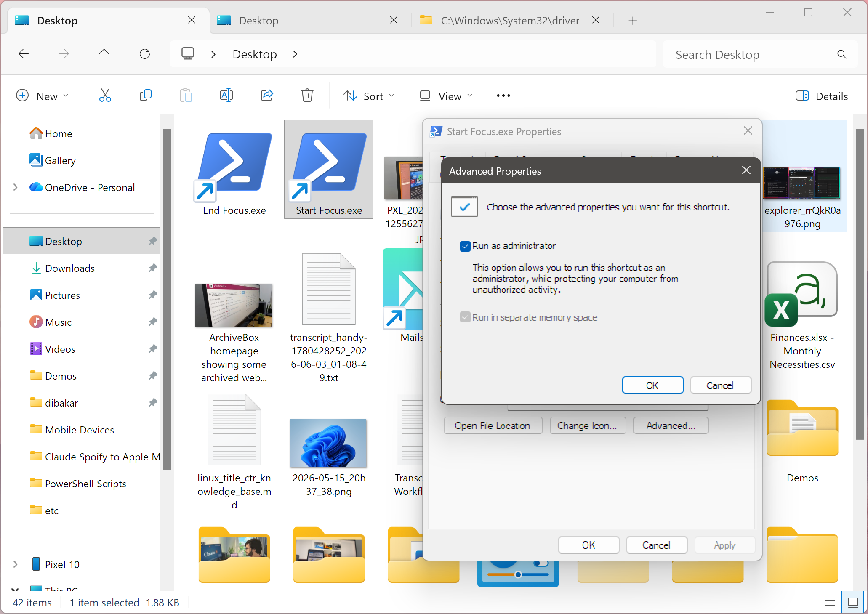Switch to large icons view in status bar
Screen dimensions: 868x614
(853, 603)
